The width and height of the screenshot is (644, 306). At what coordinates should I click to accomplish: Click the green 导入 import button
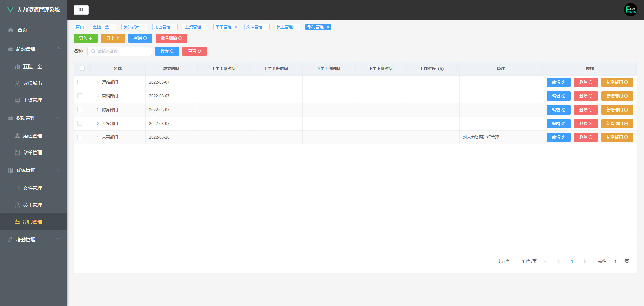(86, 38)
